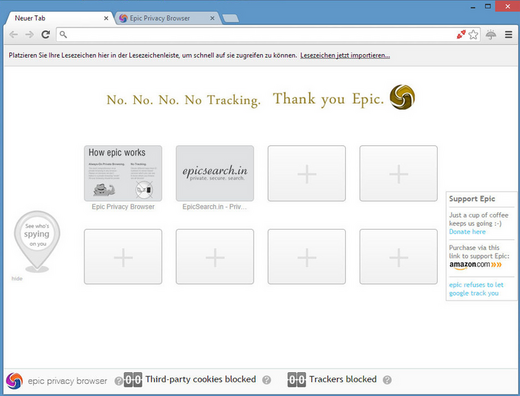Viewport: 520px width, 396px height.
Task: Click the help icon after Trackers blocked
Action: (387, 380)
